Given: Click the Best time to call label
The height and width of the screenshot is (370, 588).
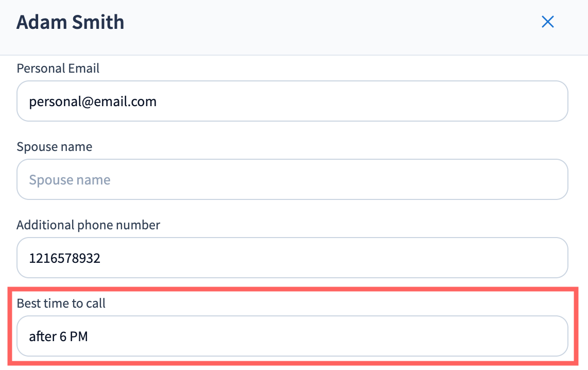Looking at the screenshot, I should pos(61,304).
